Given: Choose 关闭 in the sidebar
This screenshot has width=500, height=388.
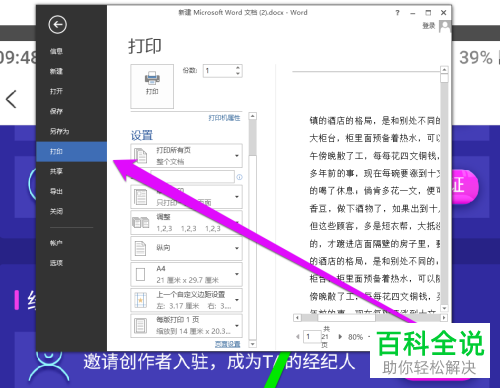Looking at the screenshot, I should point(56,211).
